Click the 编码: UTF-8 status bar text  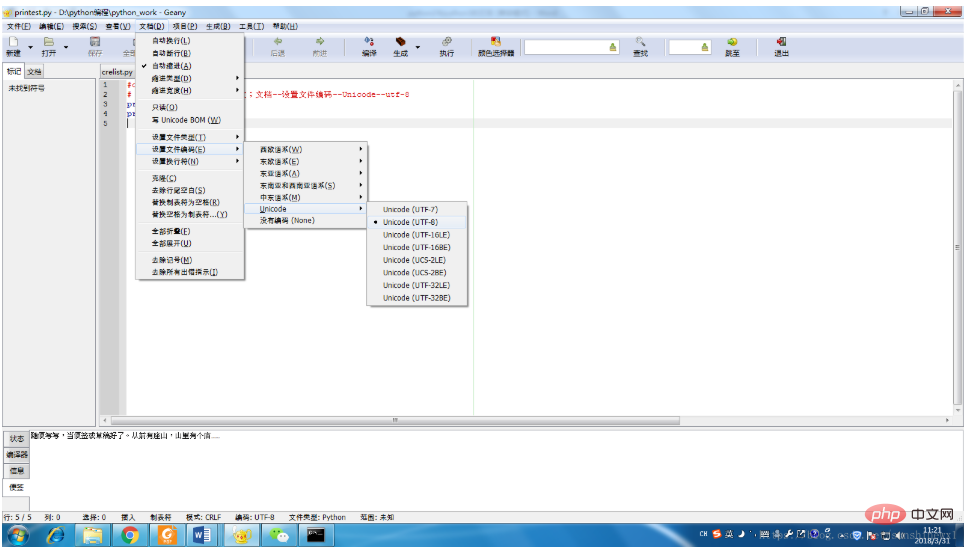tap(255, 517)
